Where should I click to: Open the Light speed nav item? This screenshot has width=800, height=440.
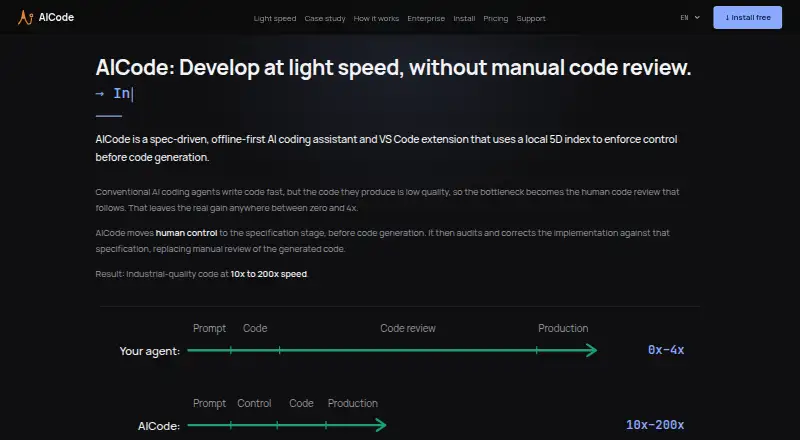[274, 18]
